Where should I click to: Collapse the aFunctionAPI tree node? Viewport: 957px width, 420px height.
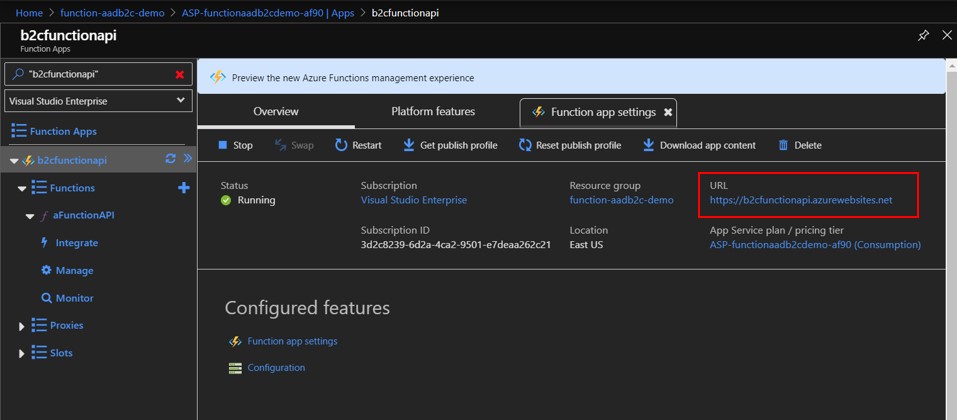pyautogui.click(x=29, y=215)
